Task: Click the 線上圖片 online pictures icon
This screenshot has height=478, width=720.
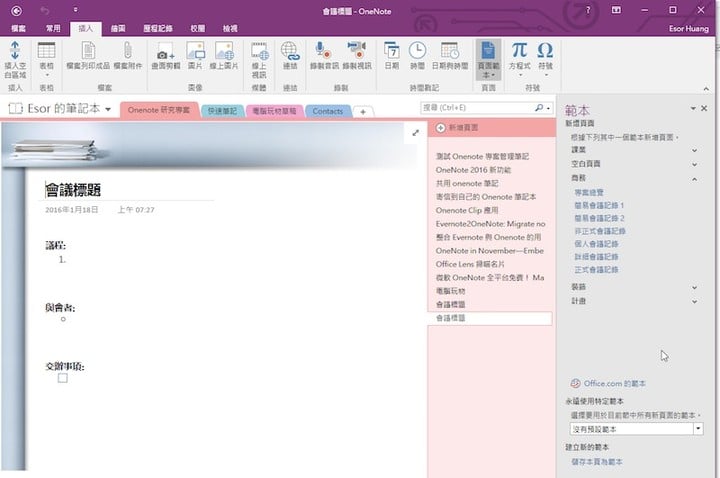Action: 223,52
